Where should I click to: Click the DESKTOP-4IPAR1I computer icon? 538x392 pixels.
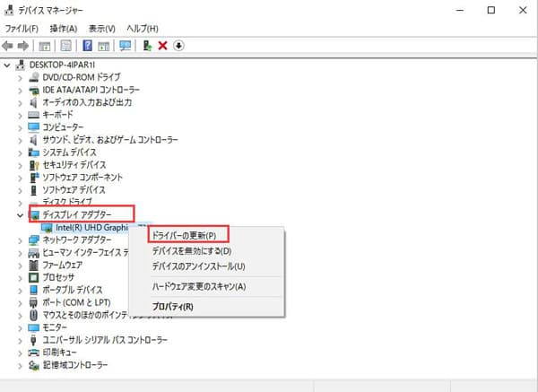[21, 65]
